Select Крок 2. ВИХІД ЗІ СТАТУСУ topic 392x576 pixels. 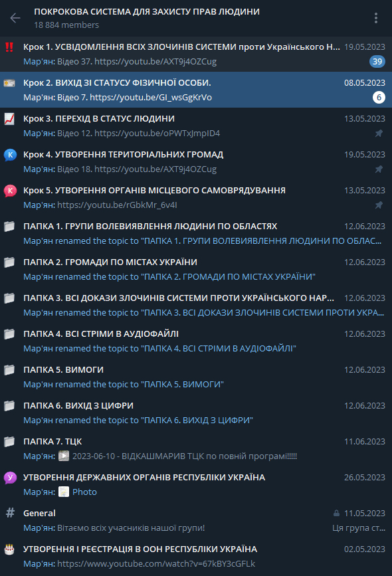pos(196,90)
